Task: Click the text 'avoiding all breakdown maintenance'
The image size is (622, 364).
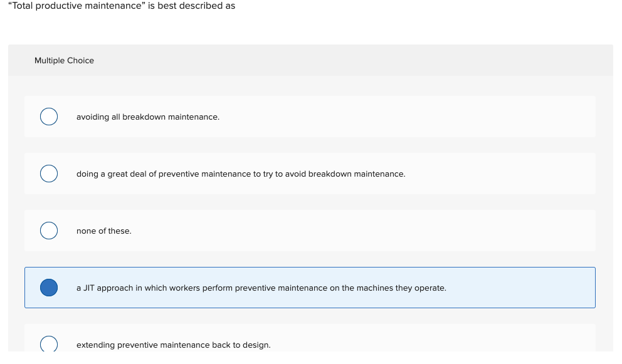Action: pyautogui.click(x=148, y=117)
